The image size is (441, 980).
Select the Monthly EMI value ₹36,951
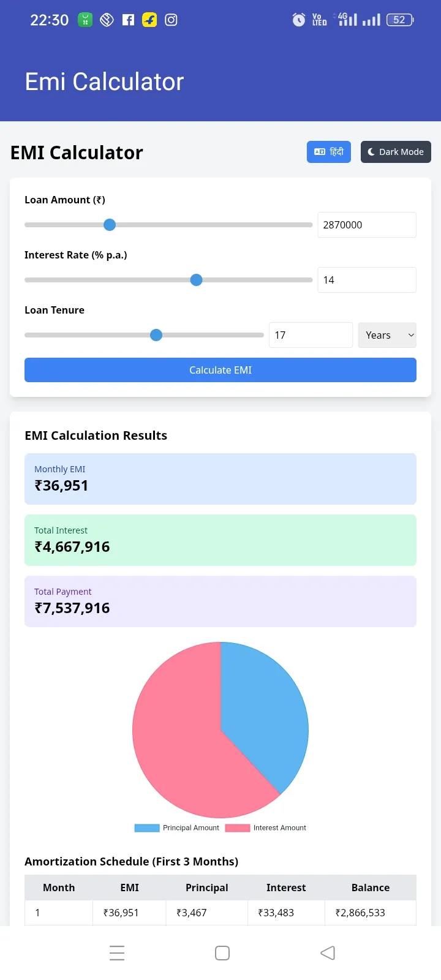[x=61, y=486]
